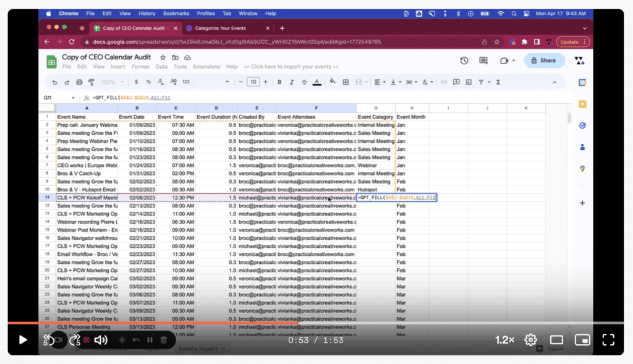This screenshot has height=364, width=633.
Task: Click the print icon
Action: pos(79,82)
